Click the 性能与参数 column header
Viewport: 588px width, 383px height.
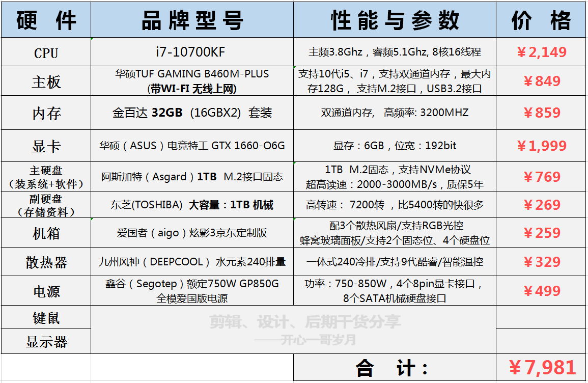[395, 19]
